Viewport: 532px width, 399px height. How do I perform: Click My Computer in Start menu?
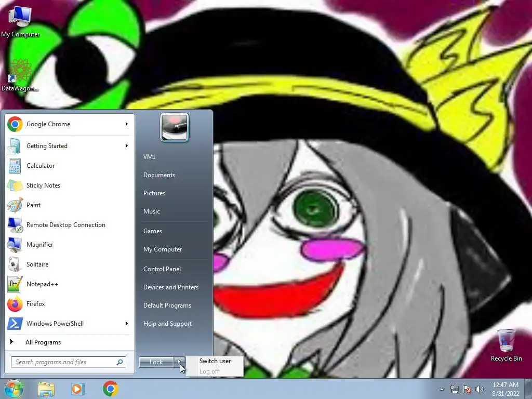(163, 249)
